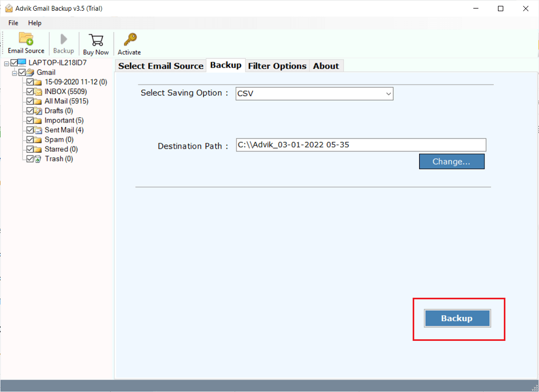This screenshot has width=539, height=392.
Task: Click the Change... button
Action: tap(452, 161)
